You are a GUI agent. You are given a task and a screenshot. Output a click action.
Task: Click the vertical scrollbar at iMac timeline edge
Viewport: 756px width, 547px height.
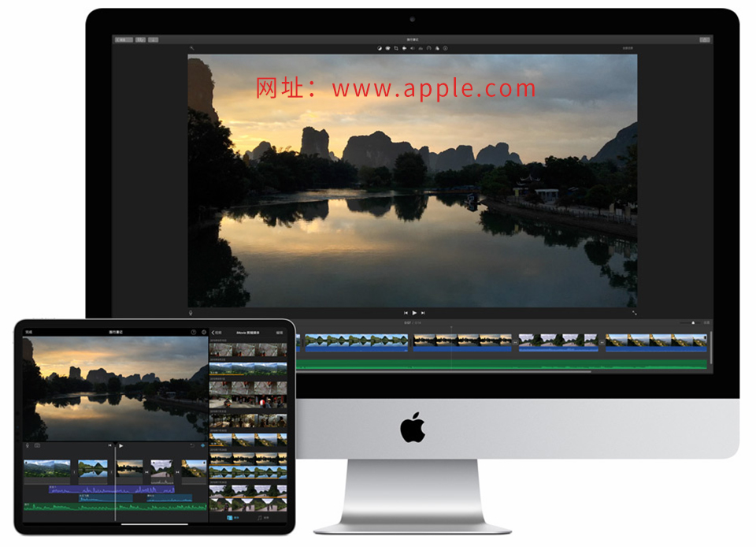click(x=710, y=348)
